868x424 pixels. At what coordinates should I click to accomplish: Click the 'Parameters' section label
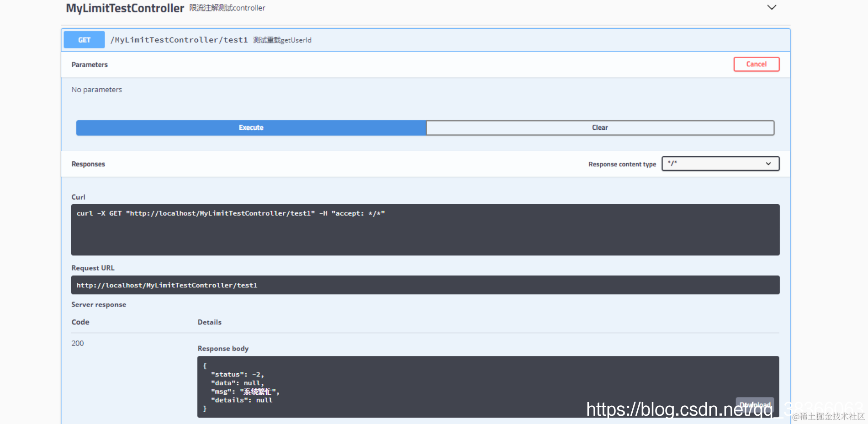click(90, 64)
